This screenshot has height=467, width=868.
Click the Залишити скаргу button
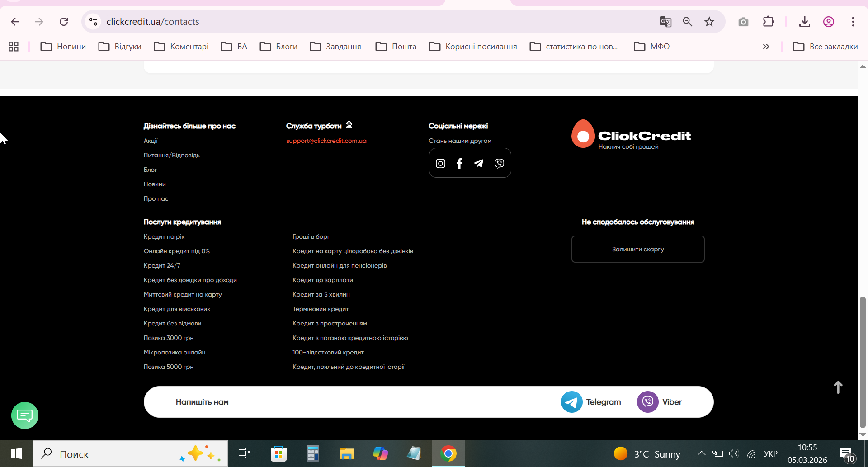coord(638,249)
